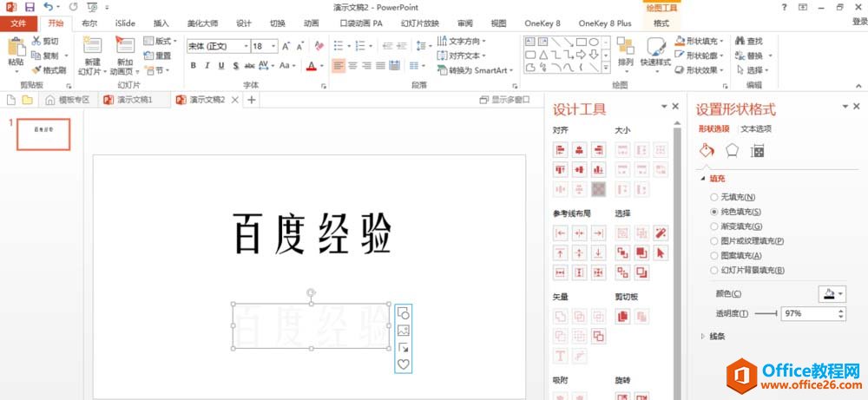Switch to Text Options (文本选项) in the pane
The height and width of the screenshot is (400, 868).
click(x=755, y=128)
